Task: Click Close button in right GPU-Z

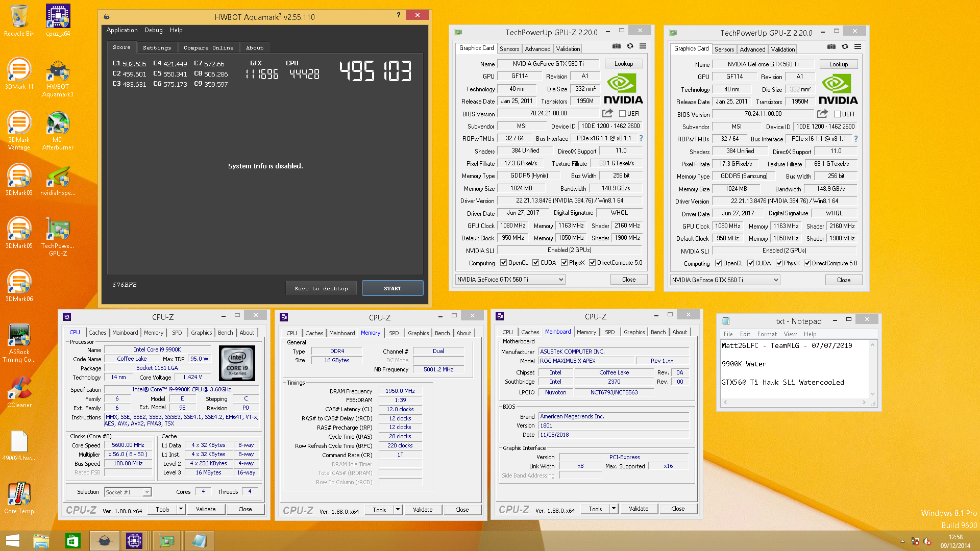Action: [x=844, y=280]
